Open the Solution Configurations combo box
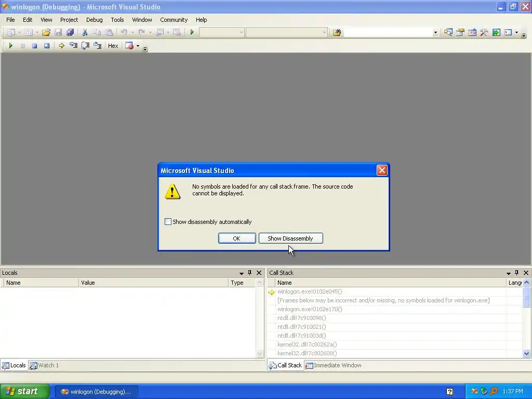The image size is (532, 399). click(x=221, y=32)
